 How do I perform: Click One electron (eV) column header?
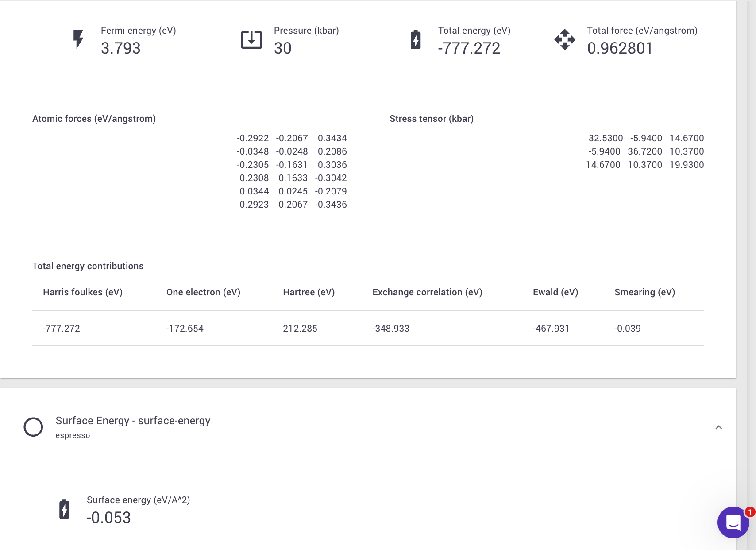tap(203, 292)
